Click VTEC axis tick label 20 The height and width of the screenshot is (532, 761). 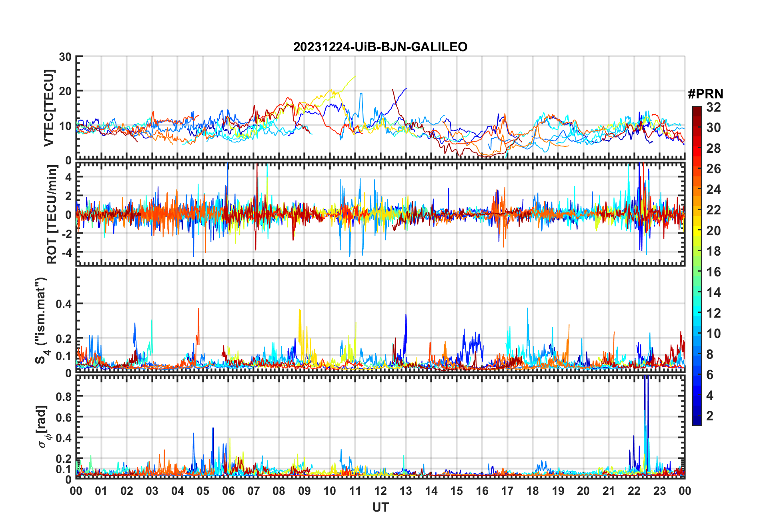pos(65,91)
